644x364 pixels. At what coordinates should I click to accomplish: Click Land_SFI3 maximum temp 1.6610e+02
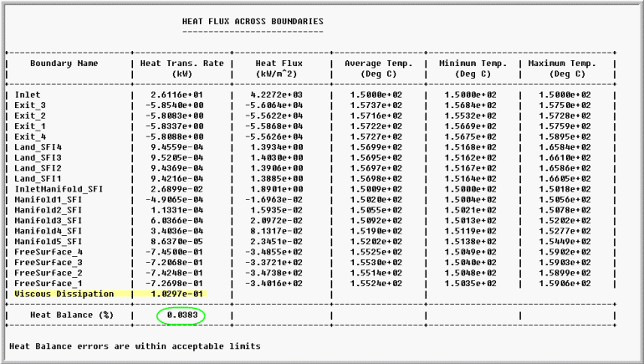tap(565, 158)
